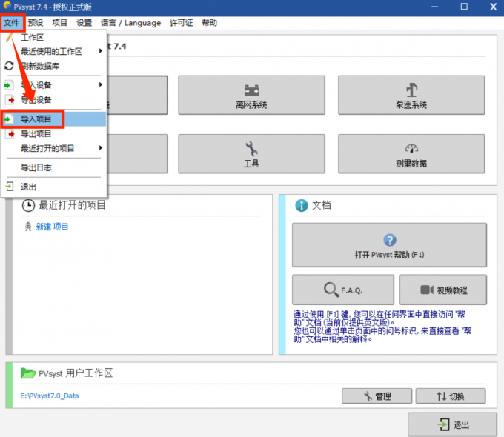Screen dimensions: 504x437
Task: Open 视频教程 video tutorials button
Action: (x=442, y=289)
